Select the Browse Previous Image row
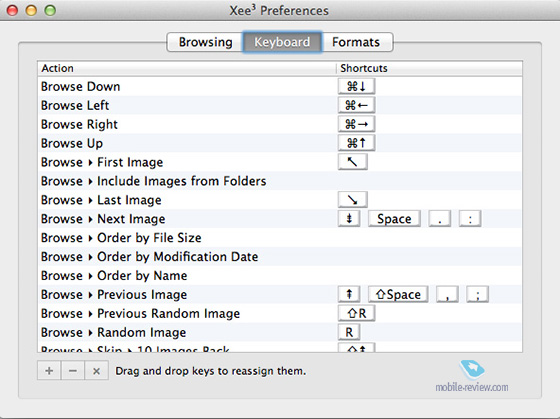The image size is (560, 419). 280,294
